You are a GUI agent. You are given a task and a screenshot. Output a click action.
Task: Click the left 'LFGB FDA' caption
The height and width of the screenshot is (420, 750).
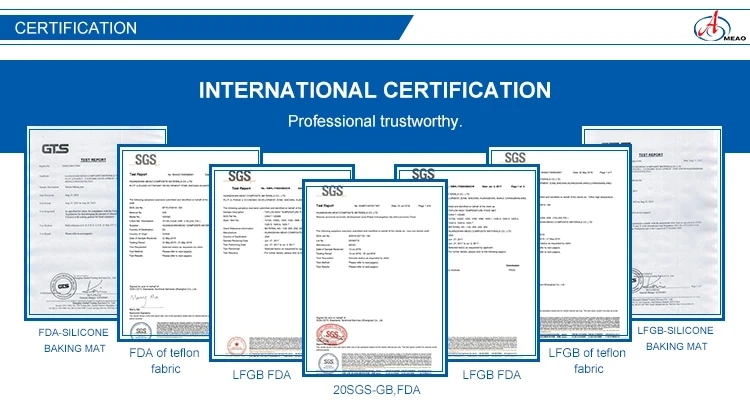[x=262, y=375]
